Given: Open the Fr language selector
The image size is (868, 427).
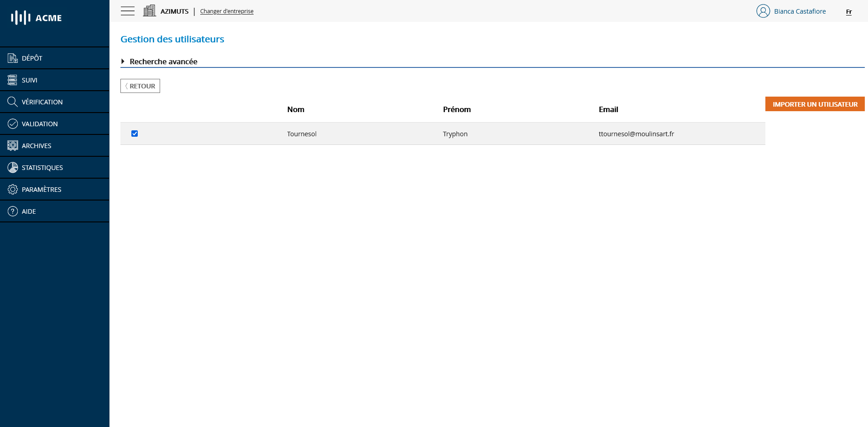Looking at the screenshot, I should pos(848,12).
